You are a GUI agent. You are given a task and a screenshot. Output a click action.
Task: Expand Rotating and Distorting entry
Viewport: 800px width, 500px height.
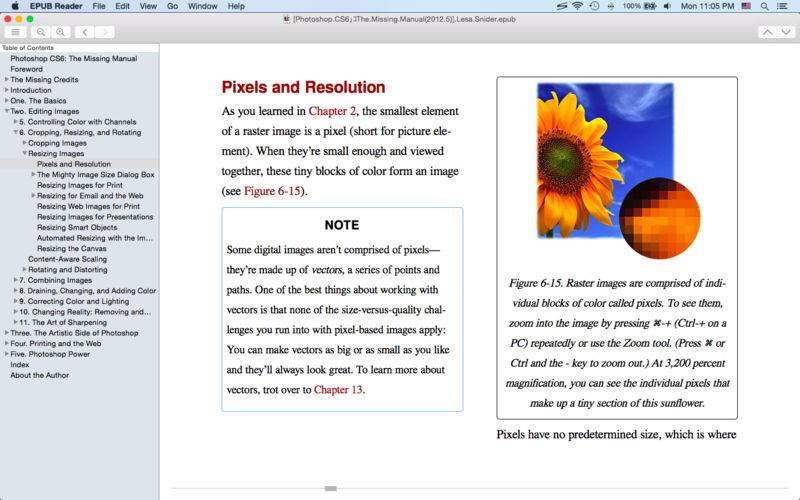pyautogui.click(x=24, y=269)
